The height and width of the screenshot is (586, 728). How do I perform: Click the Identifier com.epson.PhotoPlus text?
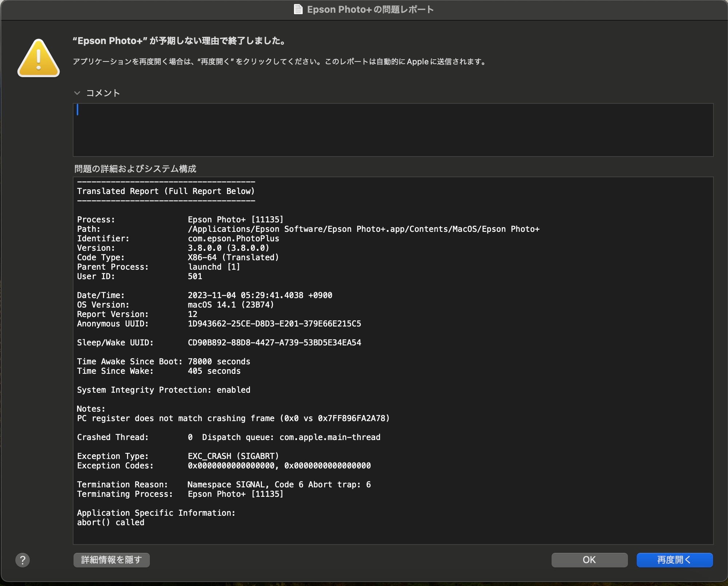233,239
